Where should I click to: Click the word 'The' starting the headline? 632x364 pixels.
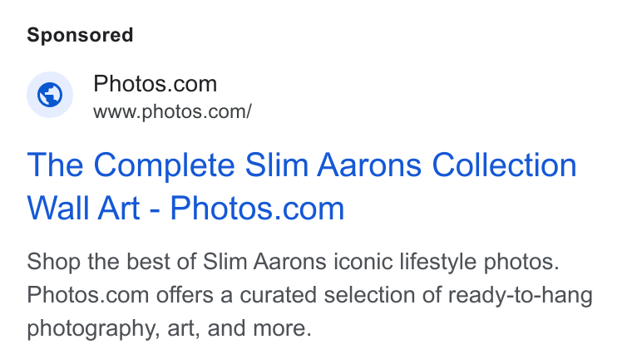[x=55, y=165]
